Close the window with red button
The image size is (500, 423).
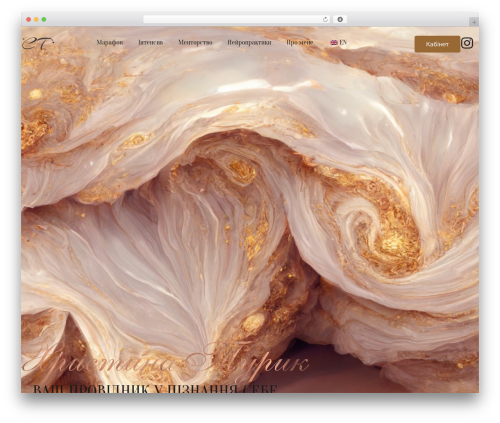29,20
